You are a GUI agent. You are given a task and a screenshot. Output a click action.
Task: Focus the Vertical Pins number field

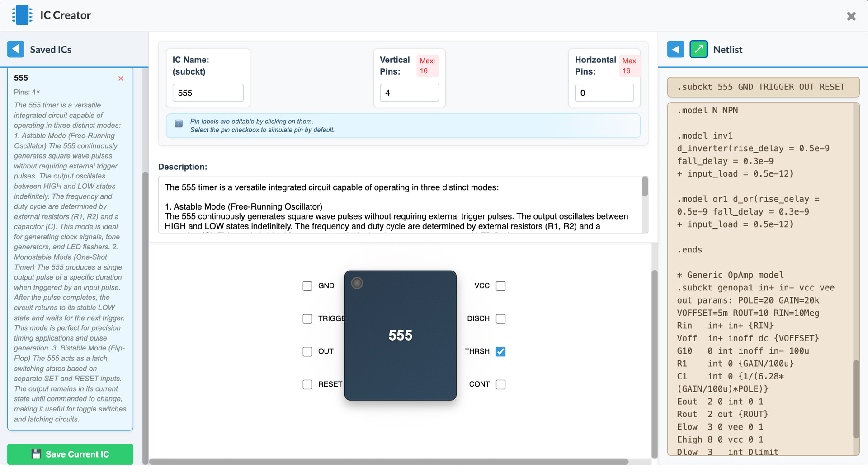coord(409,93)
